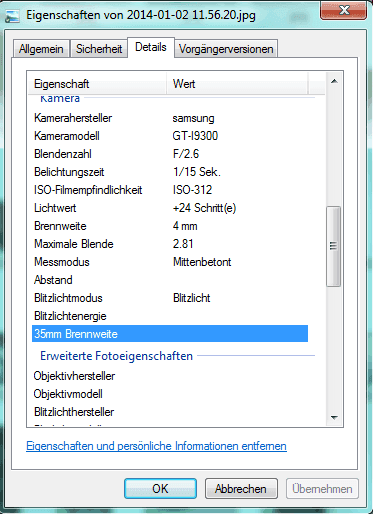Click the Wert column header

coord(237,84)
